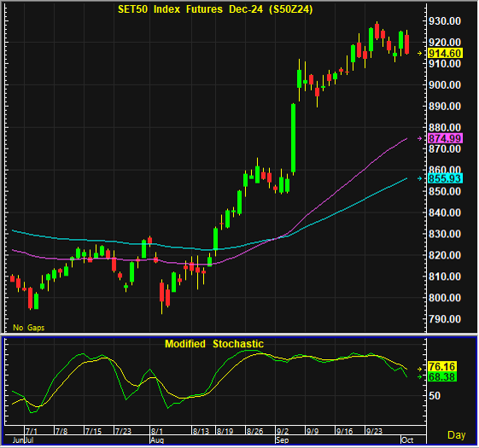Click the yellow arrow beside the 914.60 label
The image size is (479, 448).
tap(420, 54)
